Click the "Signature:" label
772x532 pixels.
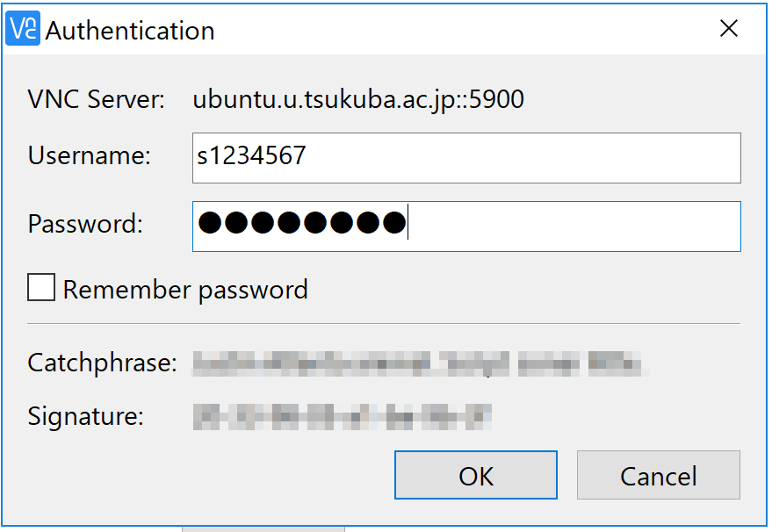(x=86, y=415)
